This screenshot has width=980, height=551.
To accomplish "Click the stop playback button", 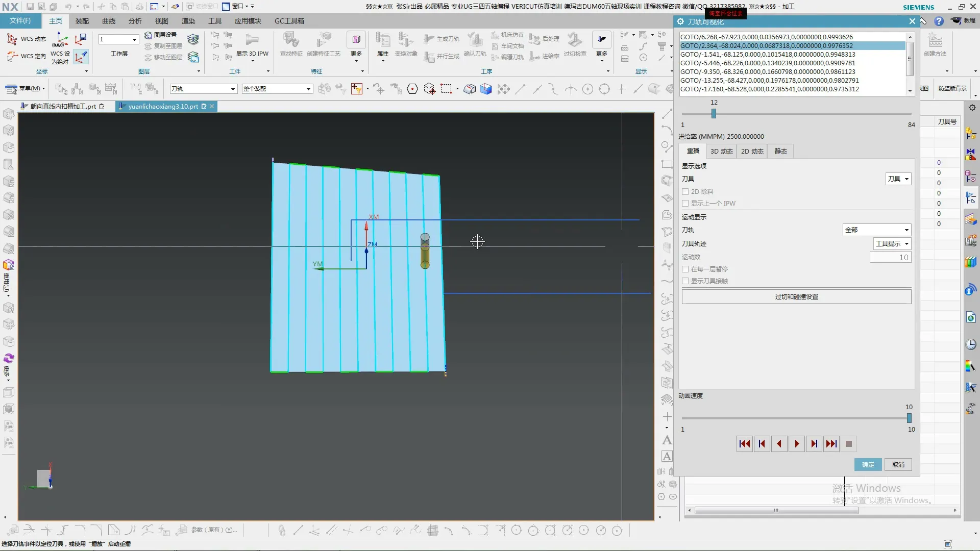I will click(849, 444).
